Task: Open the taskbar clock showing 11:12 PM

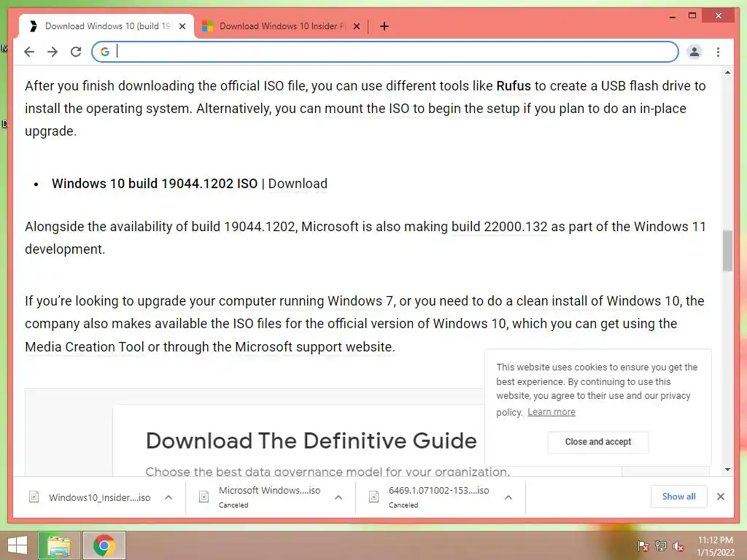Action: coord(715,546)
